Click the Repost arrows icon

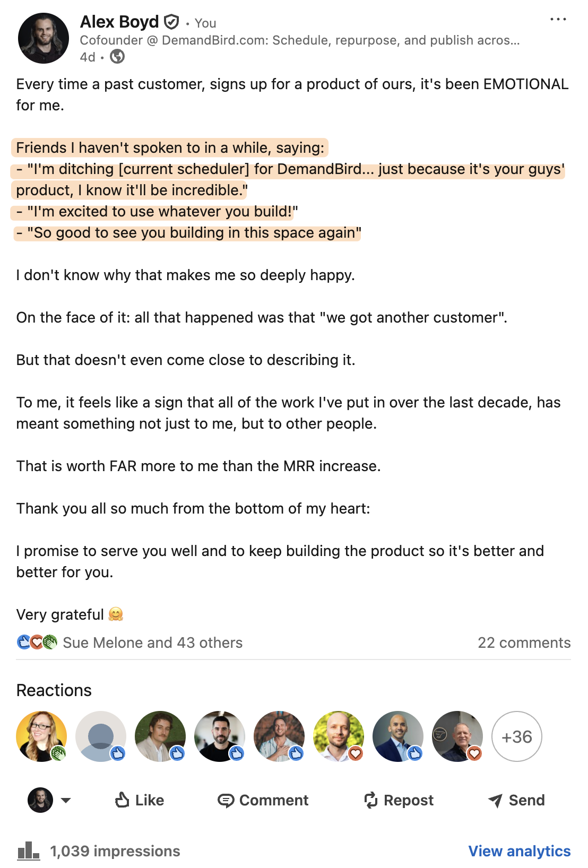372,800
